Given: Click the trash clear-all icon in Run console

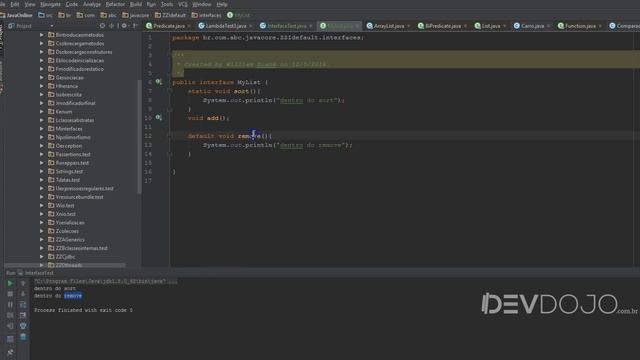Looking at the screenshot, I should pos(23,336).
